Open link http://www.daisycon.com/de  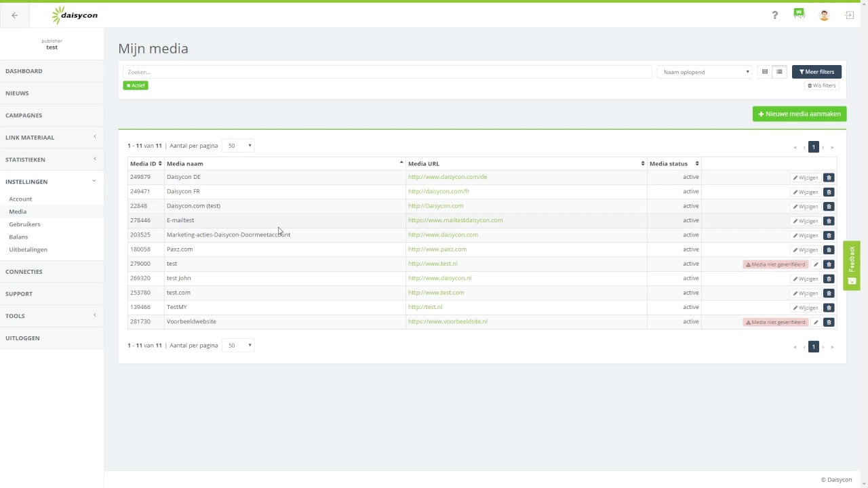(448, 177)
